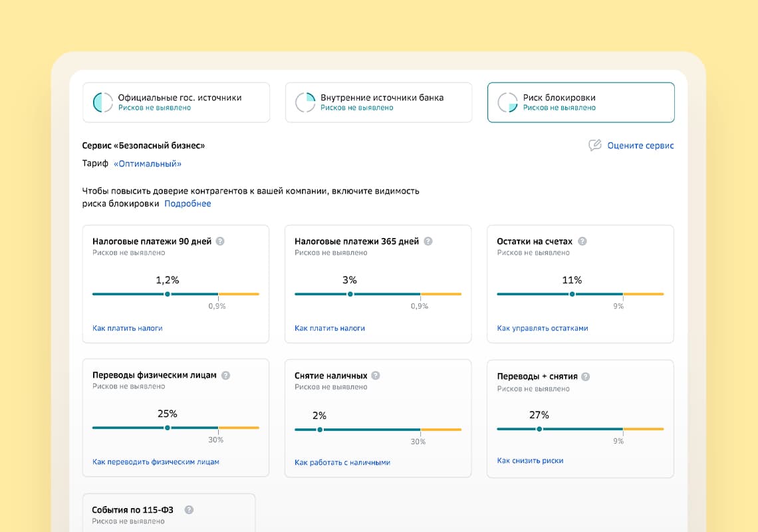Click the 1,2% marker on the 90 дней slider

point(168,294)
